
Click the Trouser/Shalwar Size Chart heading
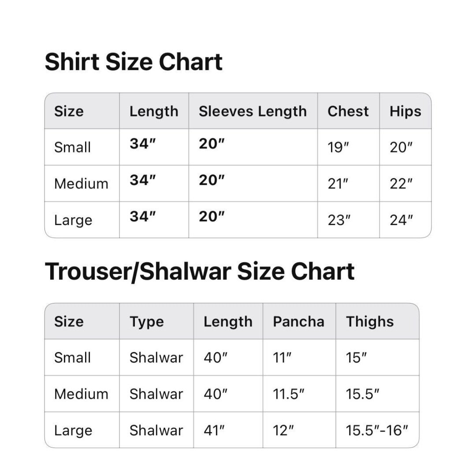click(200, 271)
